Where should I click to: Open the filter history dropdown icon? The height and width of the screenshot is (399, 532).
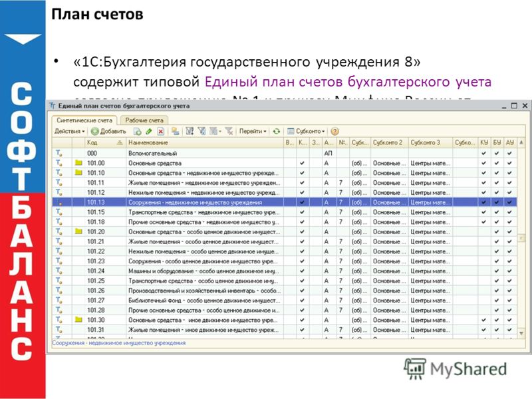click(x=215, y=131)
